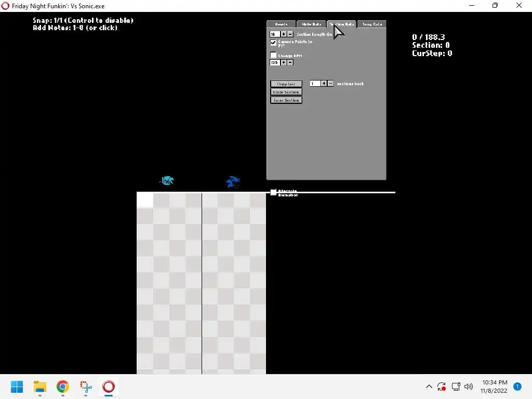Click the highlighted white grid cell
This screenshot has width=532, height=399.
tap(145, 200)
